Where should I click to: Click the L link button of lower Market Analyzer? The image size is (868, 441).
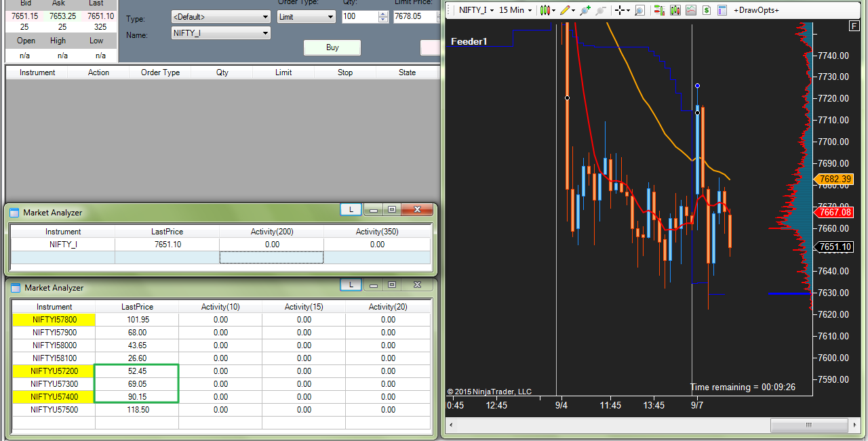[x=351, y=285]
